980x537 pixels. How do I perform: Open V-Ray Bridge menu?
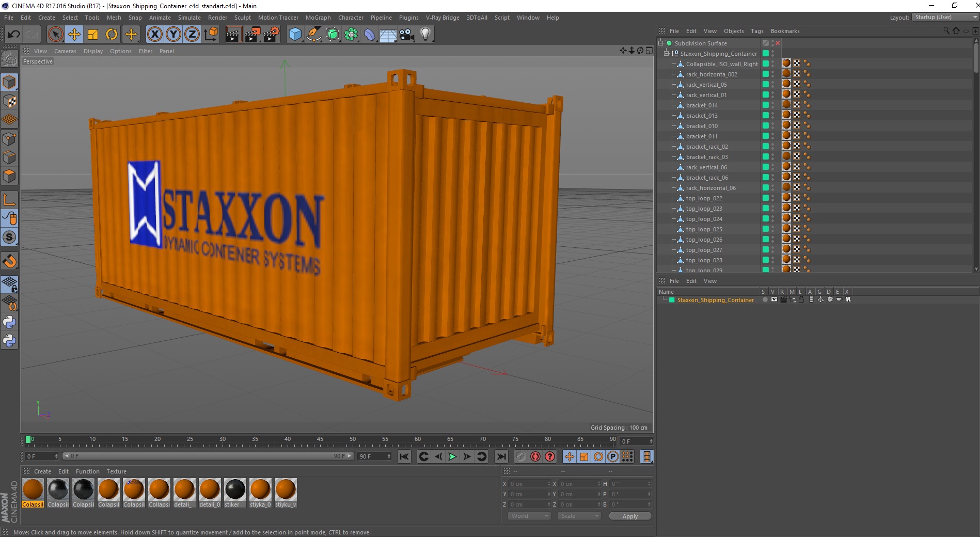tap(442, 18)
